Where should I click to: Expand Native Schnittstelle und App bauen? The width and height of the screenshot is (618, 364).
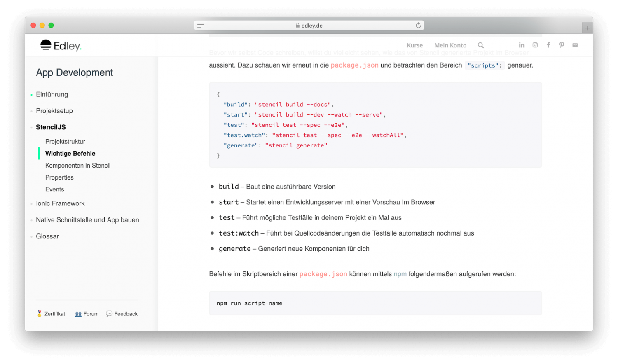click(87, 220)
